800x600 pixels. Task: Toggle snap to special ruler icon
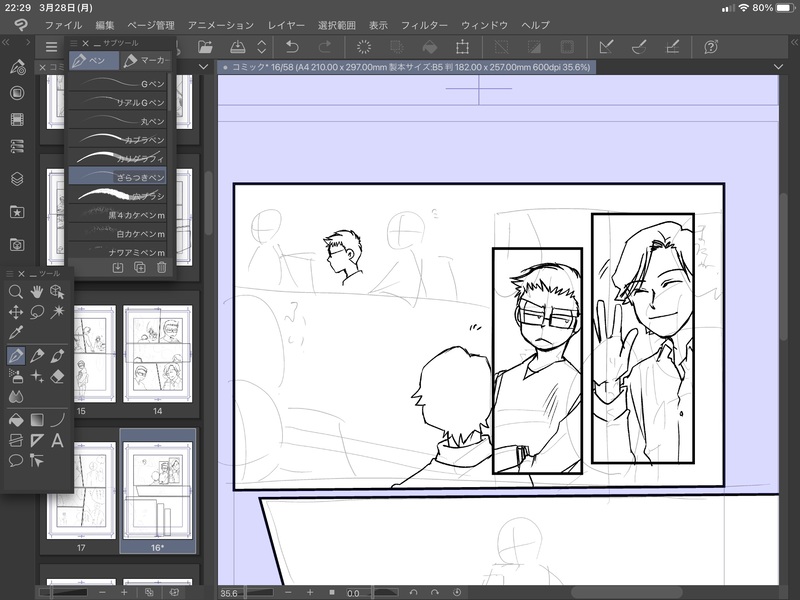[639, 47]
